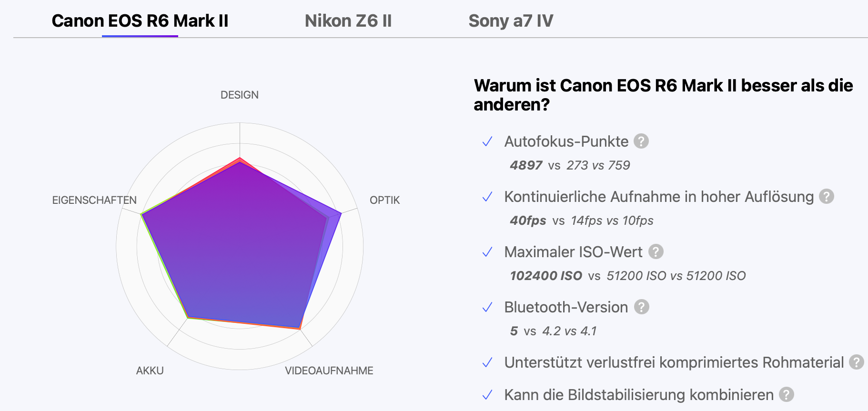The width and height of the screenshot is (868, 411).
Task: Click checkmark beside Autofokus-Punkte
Action: click(x=487, y=142)
